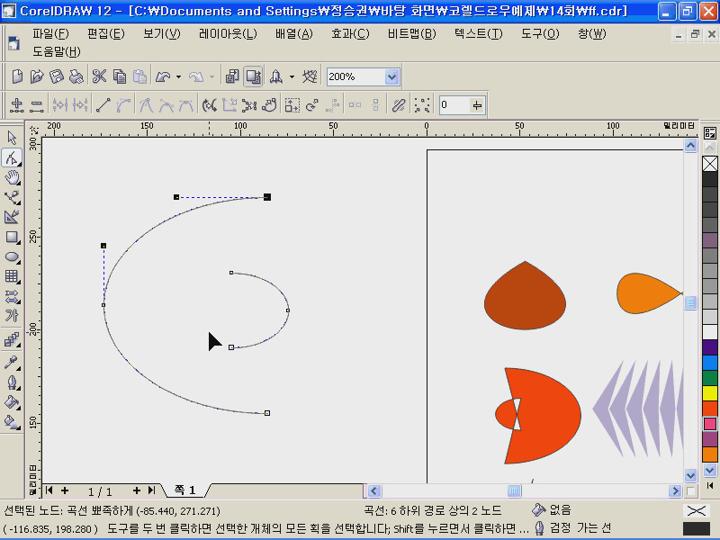The height and width of the screenshot is (540, 720).
Task: Select the Ellipse tool
Action: click(x=12, y=257)
